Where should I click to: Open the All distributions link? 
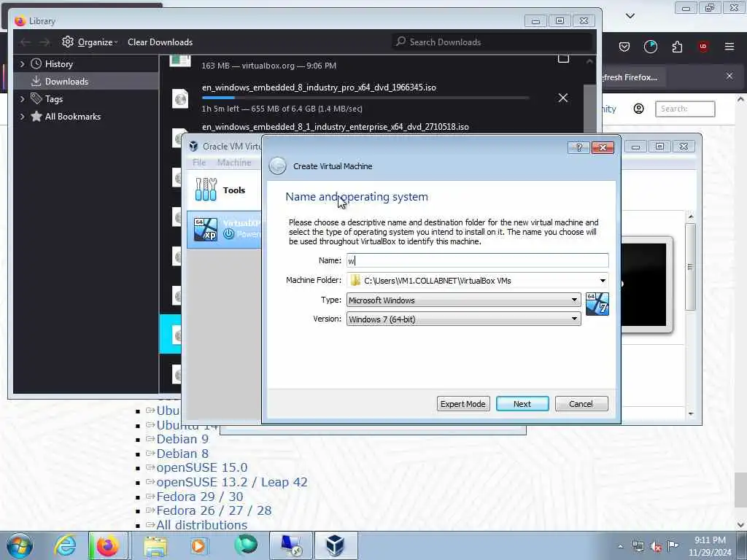201,525
